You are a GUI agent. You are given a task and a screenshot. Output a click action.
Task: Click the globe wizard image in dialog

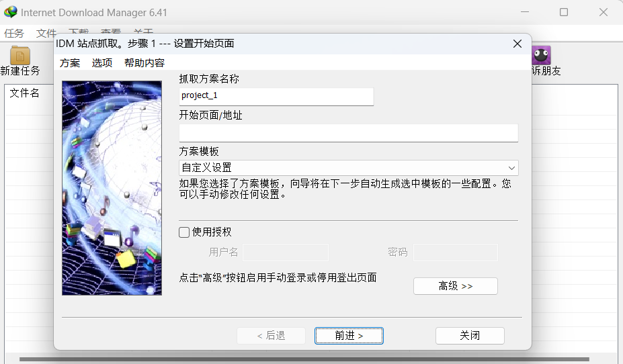tap(112, 188)
